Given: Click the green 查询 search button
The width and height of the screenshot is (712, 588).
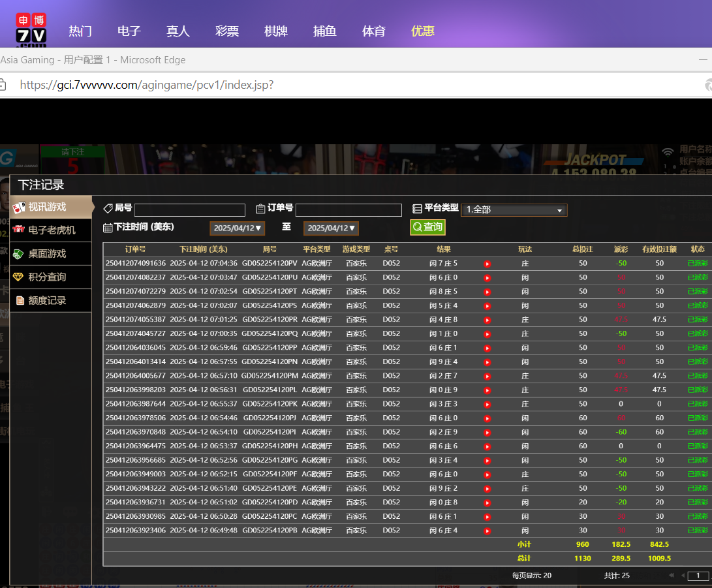Looking at the screenshot, I should tap(427, 227).
